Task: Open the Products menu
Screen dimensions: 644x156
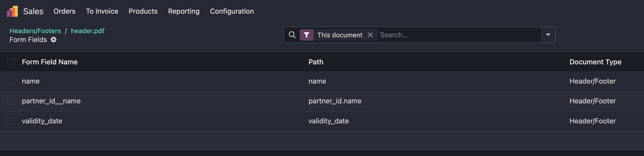Action: pos(143,11)
